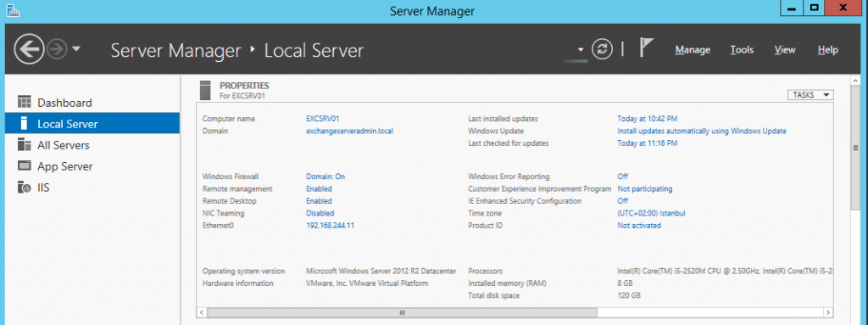The width and height of the screenshot is (868, 325).
Task: Open the TASKS dropdown
Action: coord(810,95)
